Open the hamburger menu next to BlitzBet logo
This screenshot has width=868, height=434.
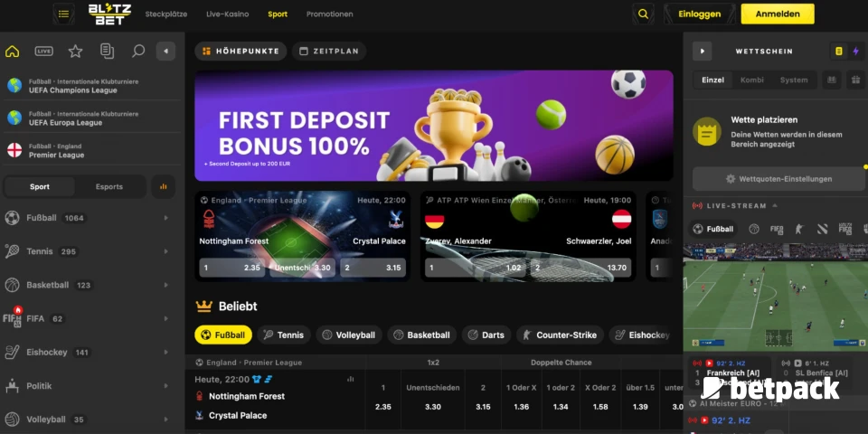tap(63, 14)
